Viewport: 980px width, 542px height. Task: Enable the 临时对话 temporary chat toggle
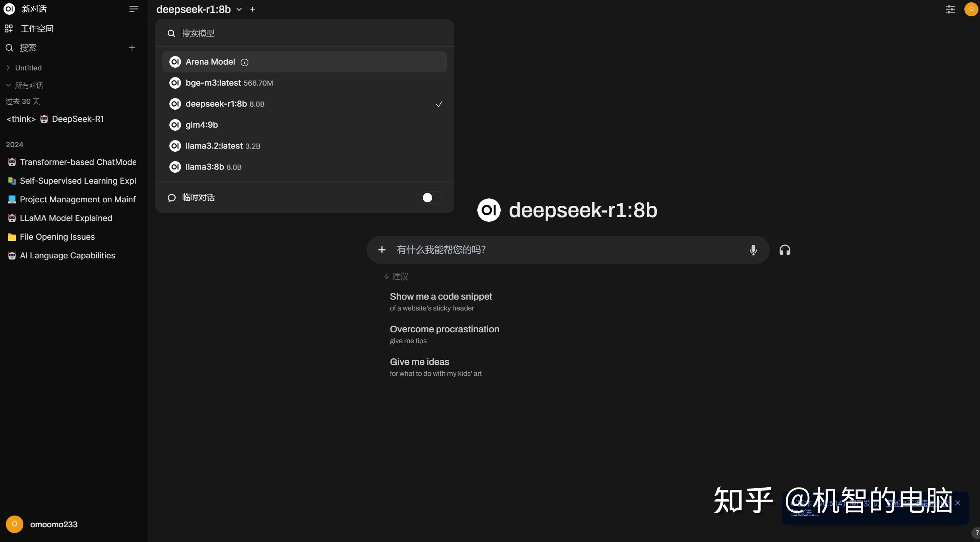(x=431, y=198)
